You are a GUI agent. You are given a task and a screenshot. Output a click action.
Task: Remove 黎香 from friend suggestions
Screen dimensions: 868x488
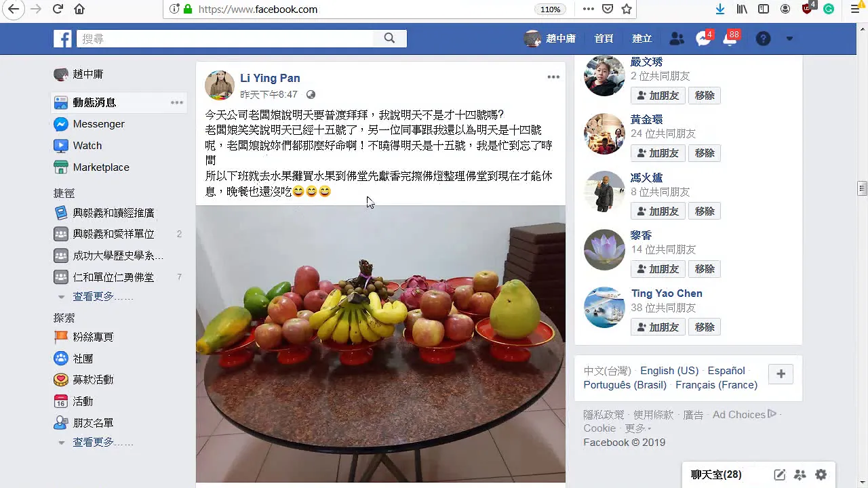click(705, 269)
